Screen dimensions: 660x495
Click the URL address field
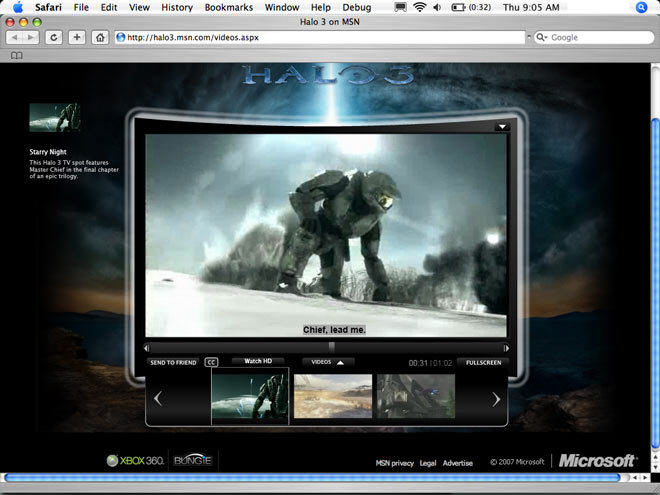click(320, 37)
